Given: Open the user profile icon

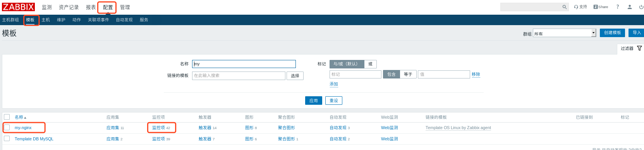Looking at the screenshot, I should point(630,7).
